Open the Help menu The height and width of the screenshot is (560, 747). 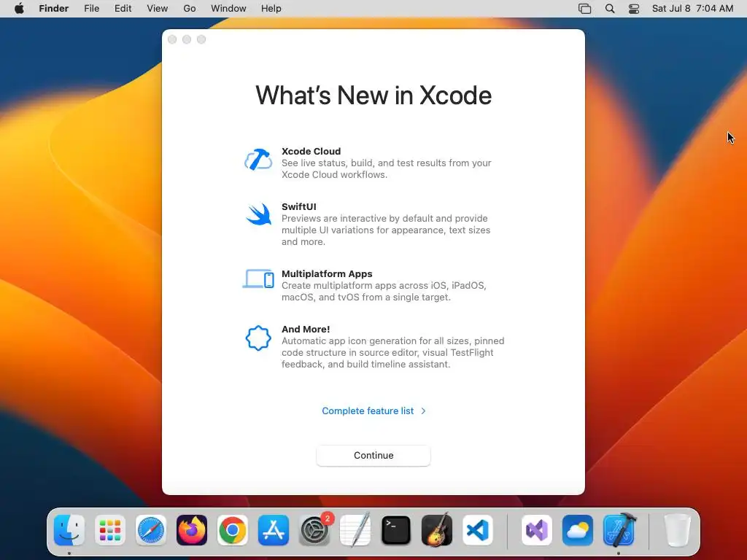pyautogui.click(x=271, y=9)
